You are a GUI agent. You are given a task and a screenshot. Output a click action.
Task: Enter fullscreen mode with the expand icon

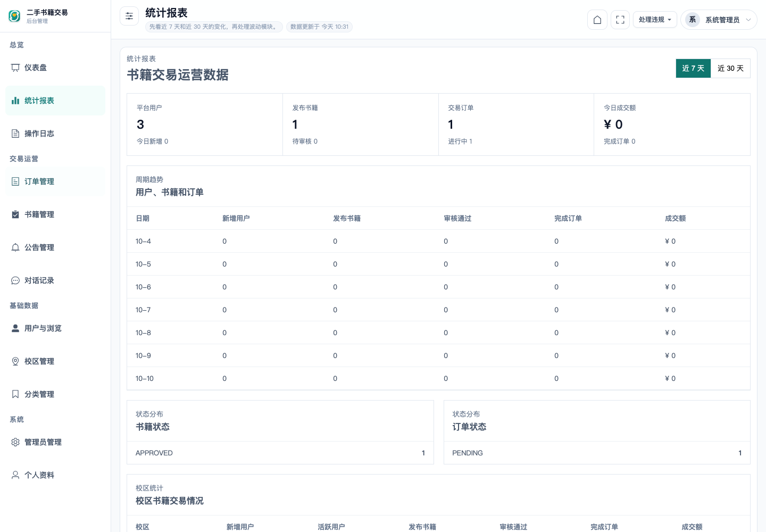tap(620, 20)
